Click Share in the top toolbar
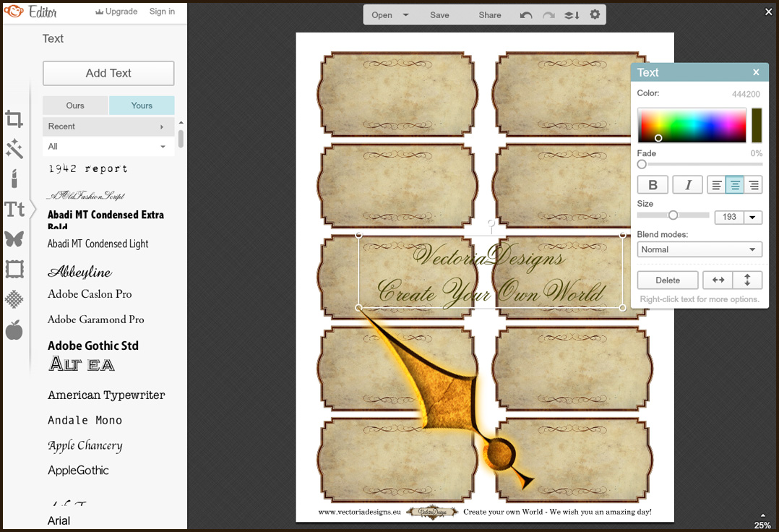Image resolution: width=779 pixels, height=532 pixels. (490, 15)
